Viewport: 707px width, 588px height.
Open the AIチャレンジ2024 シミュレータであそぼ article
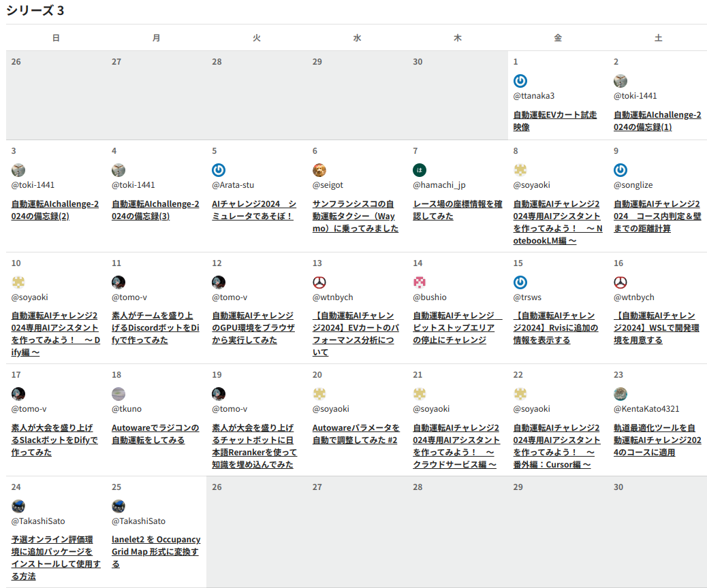click(x=253, y=210)
